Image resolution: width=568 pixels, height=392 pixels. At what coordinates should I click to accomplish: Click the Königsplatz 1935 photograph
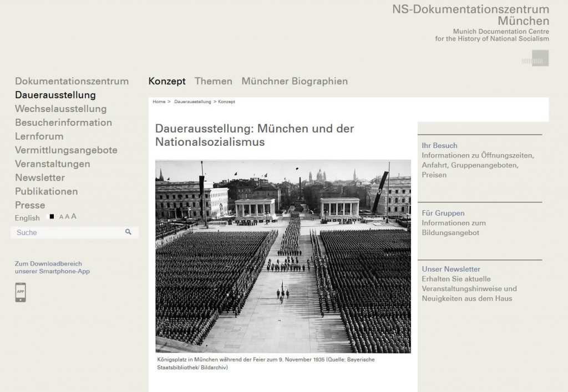(283, 256)
